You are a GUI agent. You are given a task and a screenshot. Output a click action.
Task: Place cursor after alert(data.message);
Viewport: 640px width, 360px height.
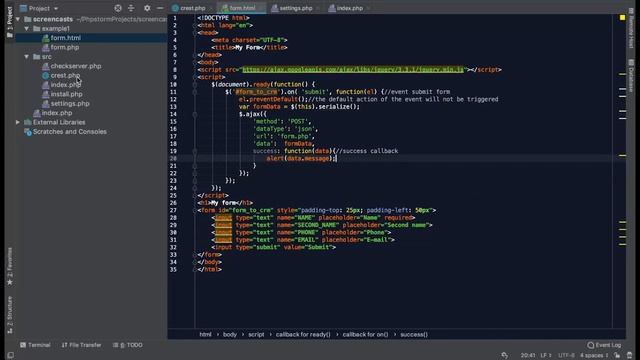[337, 158]
